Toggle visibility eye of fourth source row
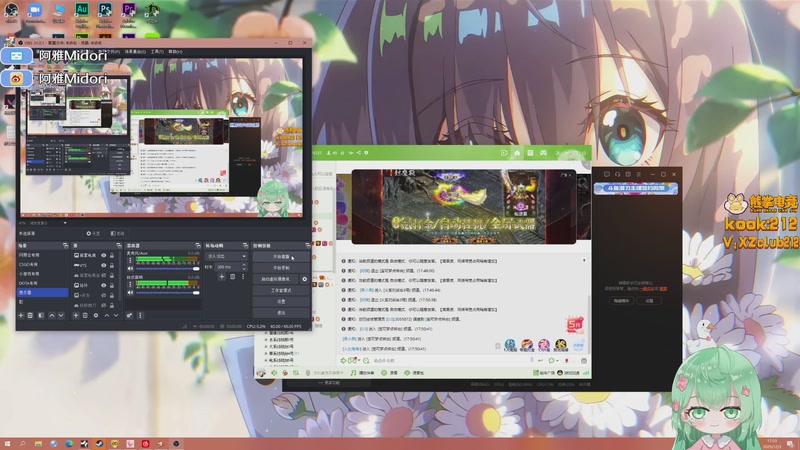 [104, 285]
